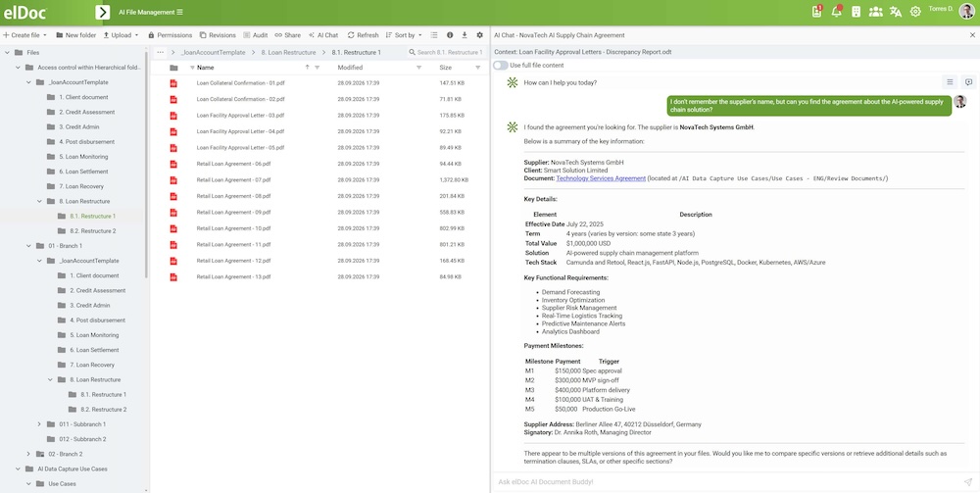
Task: Open the Modified column filter arrow
Action: pyautogui.click(x=418, y=68)
